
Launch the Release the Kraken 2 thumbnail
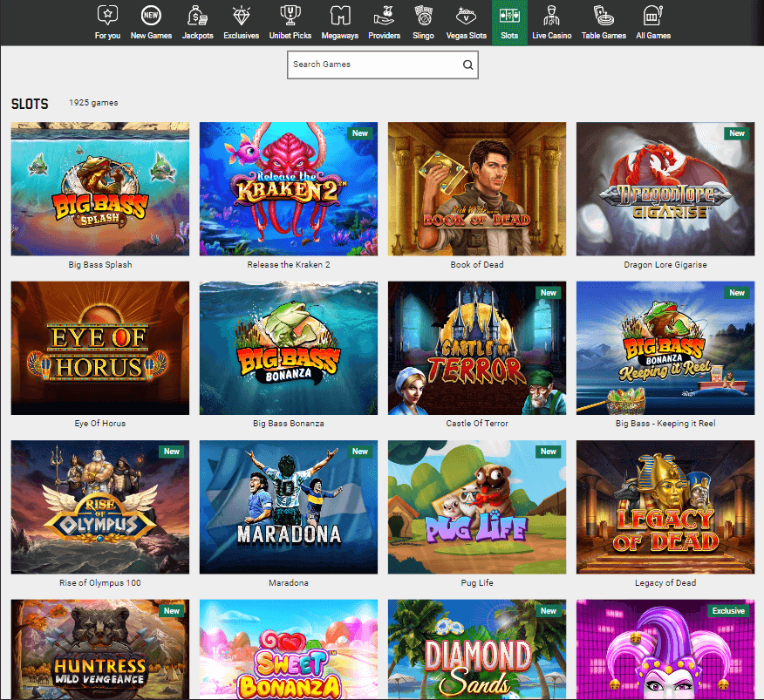point(289,188)
